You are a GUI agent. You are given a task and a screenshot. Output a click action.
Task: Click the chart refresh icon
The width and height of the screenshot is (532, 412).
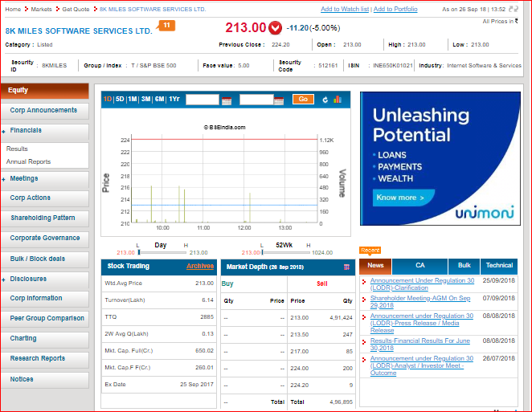point(325,100)
